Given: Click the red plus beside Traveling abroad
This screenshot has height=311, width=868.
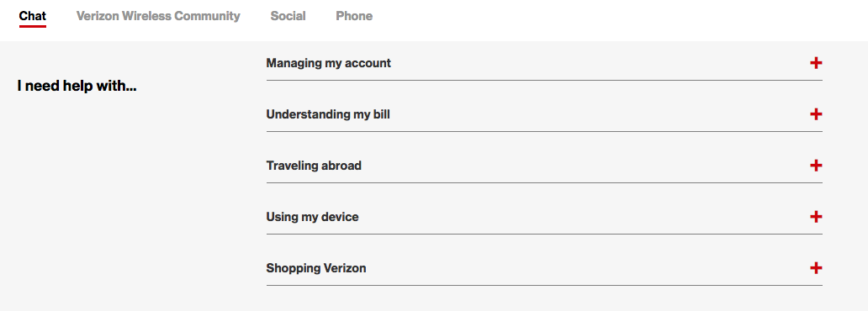Looking at the screenshot, I should click(815, 166).
